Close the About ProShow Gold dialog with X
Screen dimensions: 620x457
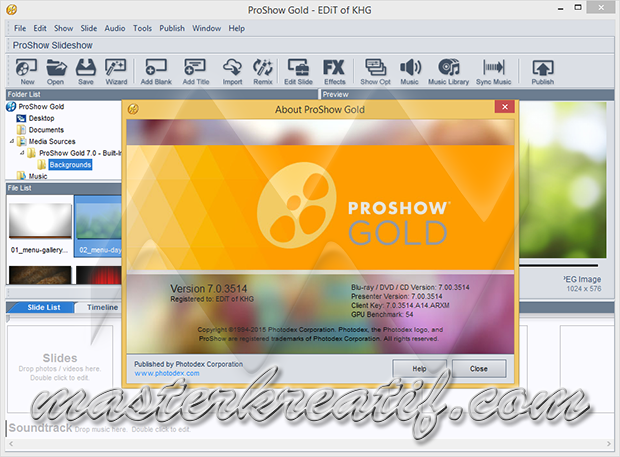tap(505, 107)
